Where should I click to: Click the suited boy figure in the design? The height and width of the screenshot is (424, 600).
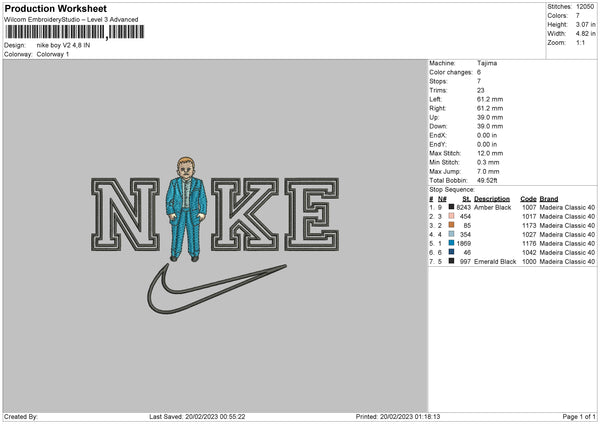[x=186, y=209]
